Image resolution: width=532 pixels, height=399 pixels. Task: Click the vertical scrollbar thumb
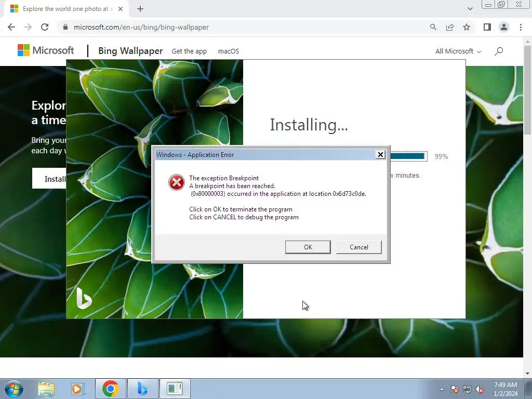pos(527,90)
